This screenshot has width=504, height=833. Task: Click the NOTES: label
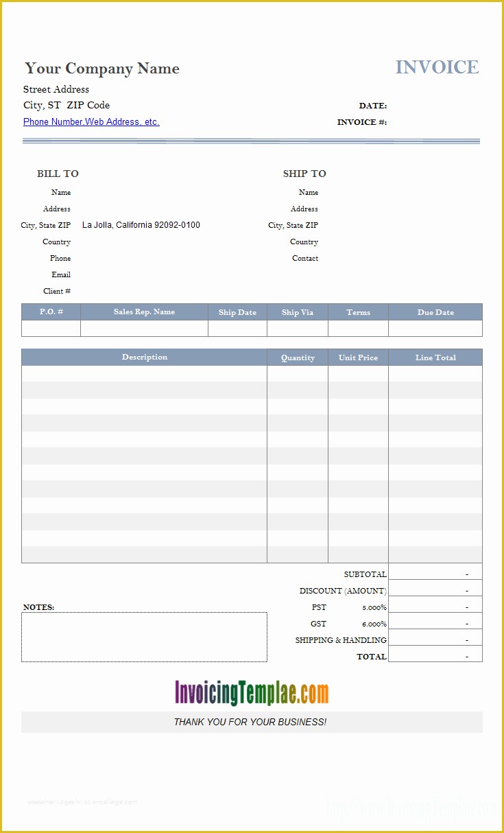39,607
